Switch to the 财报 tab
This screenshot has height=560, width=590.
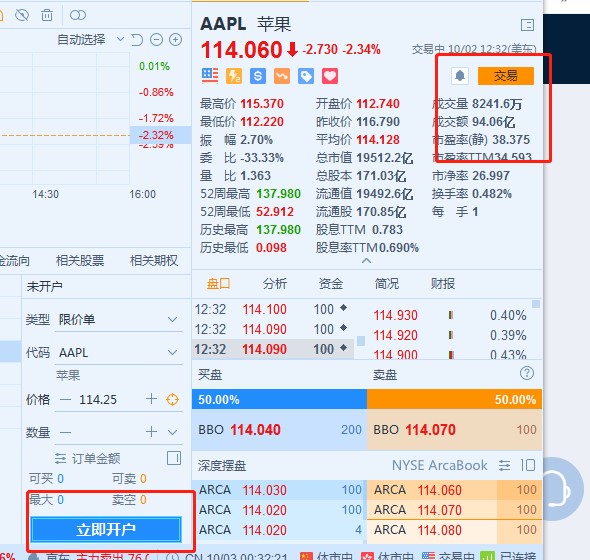click(443, 283)
